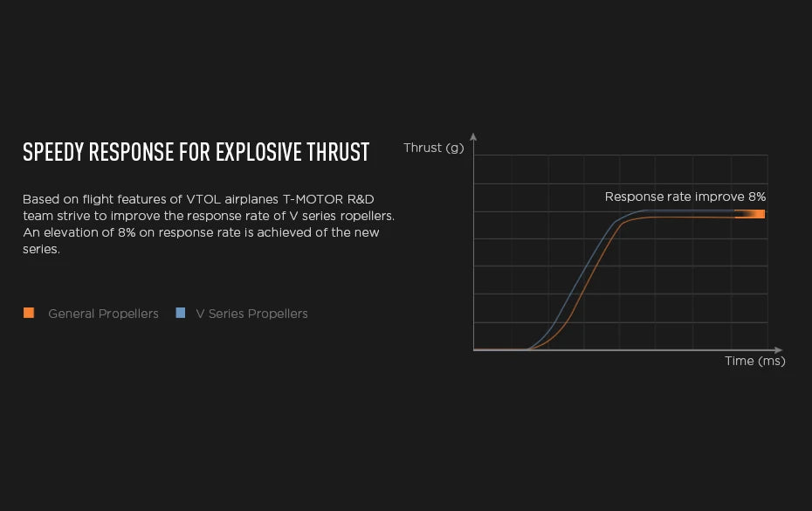
Task: Expand the Time (ms) axis label
Action: 754,361
